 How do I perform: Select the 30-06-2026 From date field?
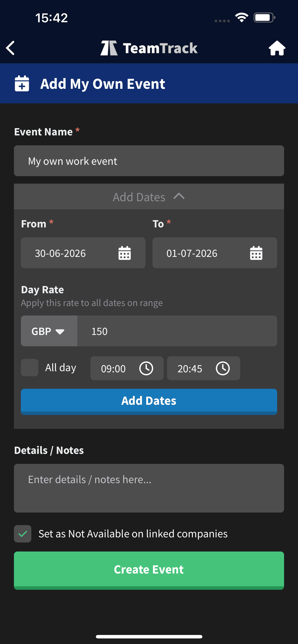pos(68,253)
